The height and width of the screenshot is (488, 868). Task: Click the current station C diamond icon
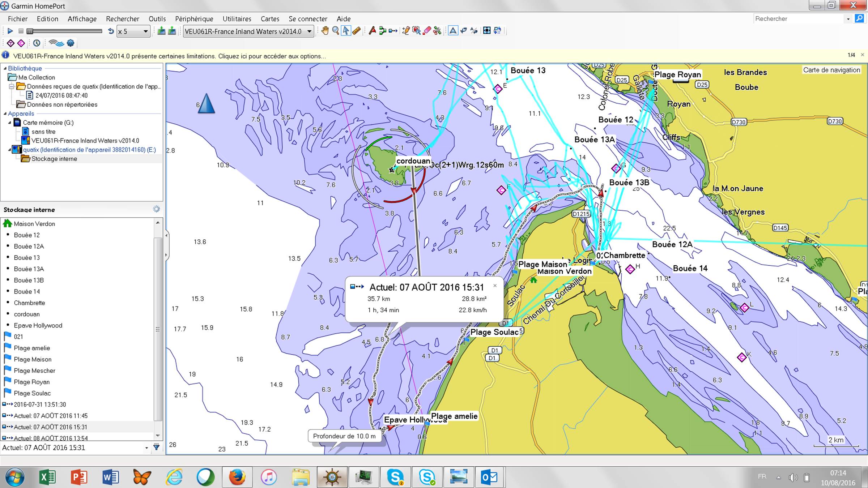(21, 43)
